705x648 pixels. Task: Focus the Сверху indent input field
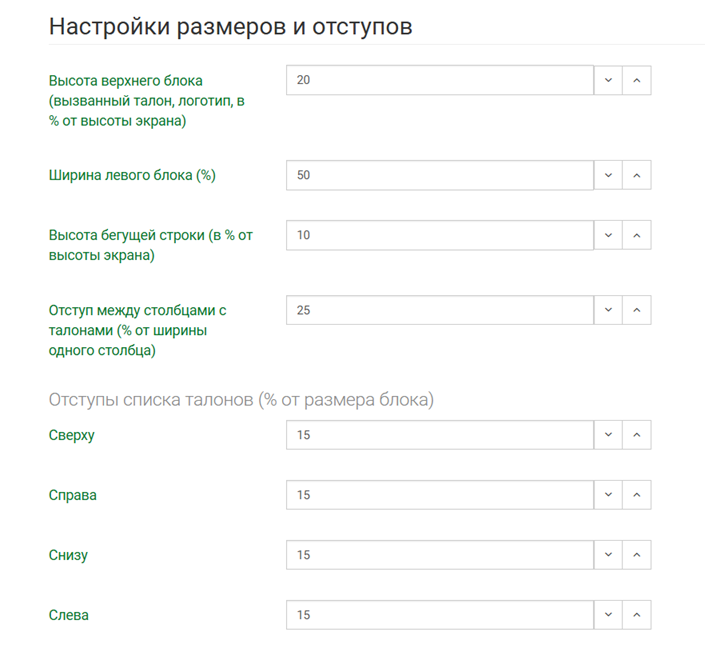tap(439, 435)
